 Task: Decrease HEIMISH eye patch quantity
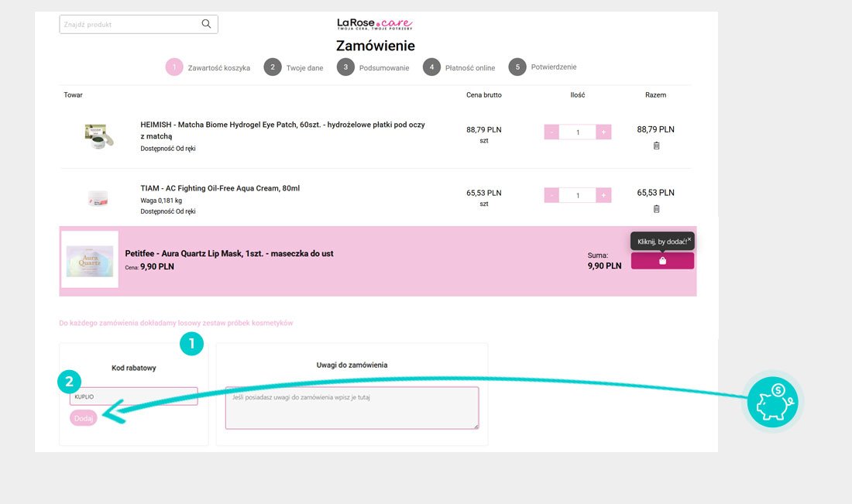(551, 132)
